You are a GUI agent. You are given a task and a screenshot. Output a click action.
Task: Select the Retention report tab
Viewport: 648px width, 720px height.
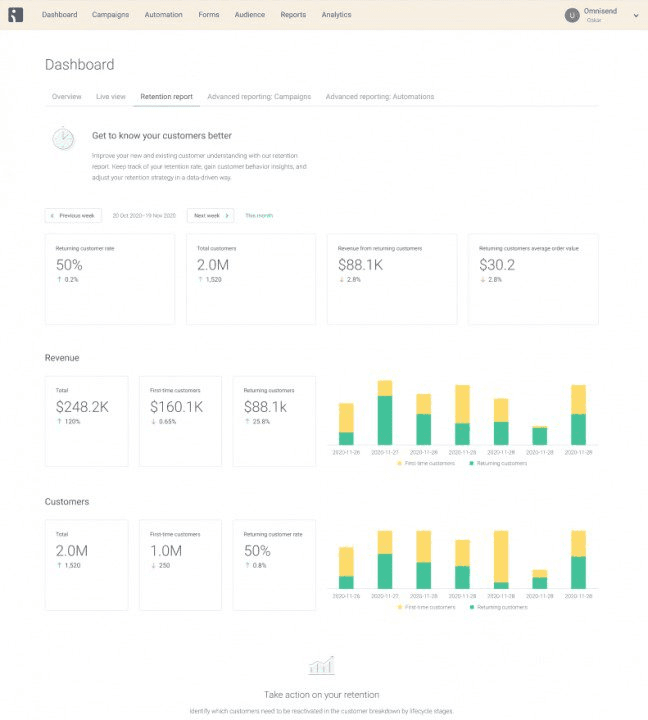pos(166,96)
